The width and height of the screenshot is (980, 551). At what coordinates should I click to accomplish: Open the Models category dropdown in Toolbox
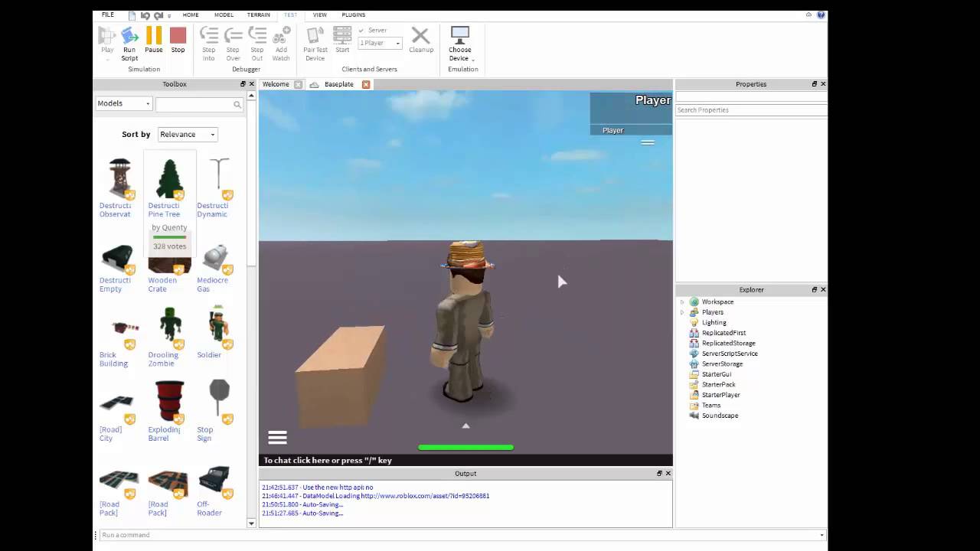[124, 103]
